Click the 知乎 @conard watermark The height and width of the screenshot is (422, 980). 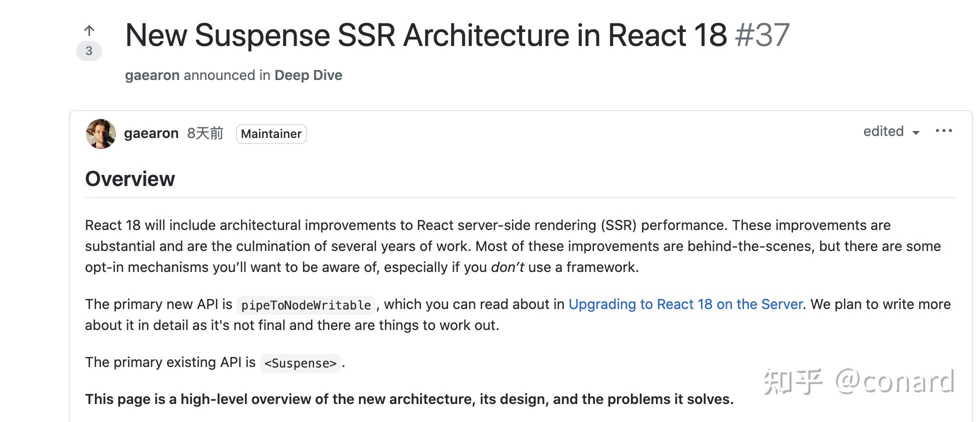click(858, 382)
